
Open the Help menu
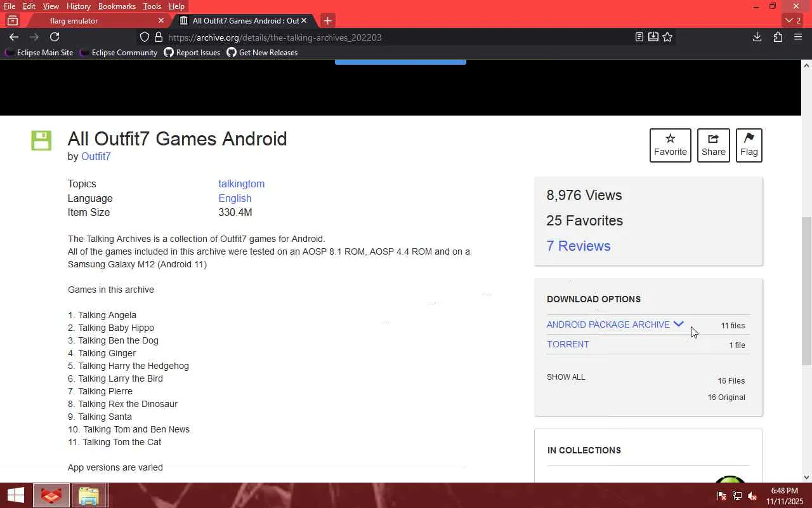coord(176,6)
